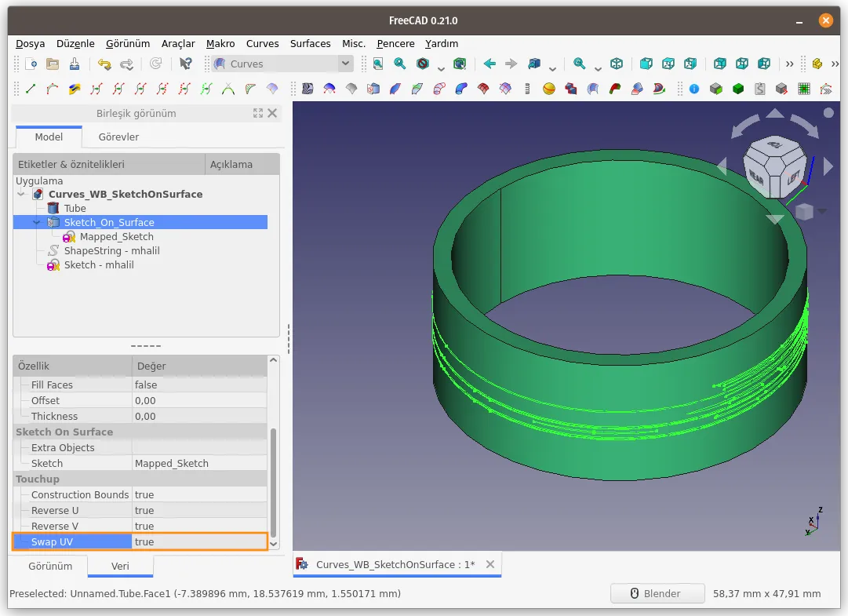Click the property panel vertical scrollbar
Viewport: 848px width, 616px height.
tap(273, 483)
